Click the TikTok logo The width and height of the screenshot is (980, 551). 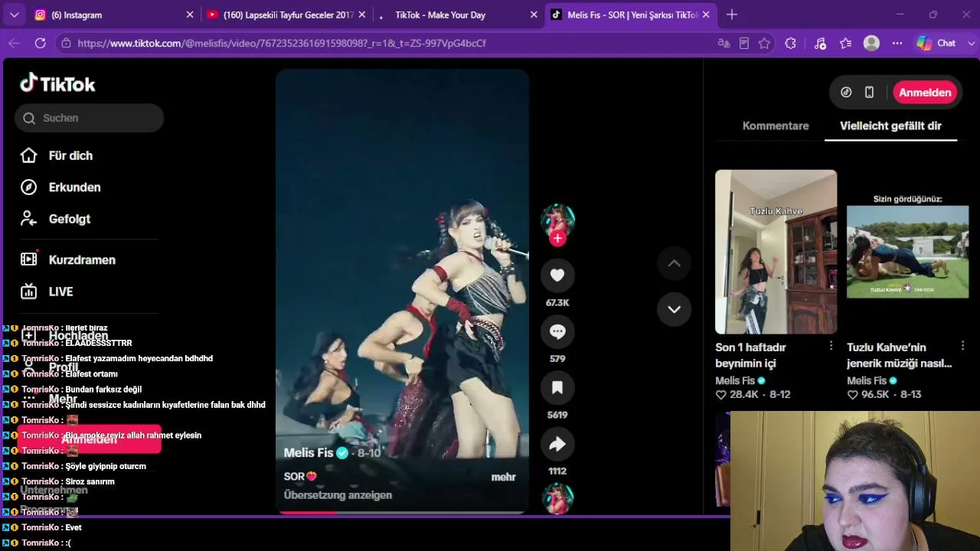point(57,83)
